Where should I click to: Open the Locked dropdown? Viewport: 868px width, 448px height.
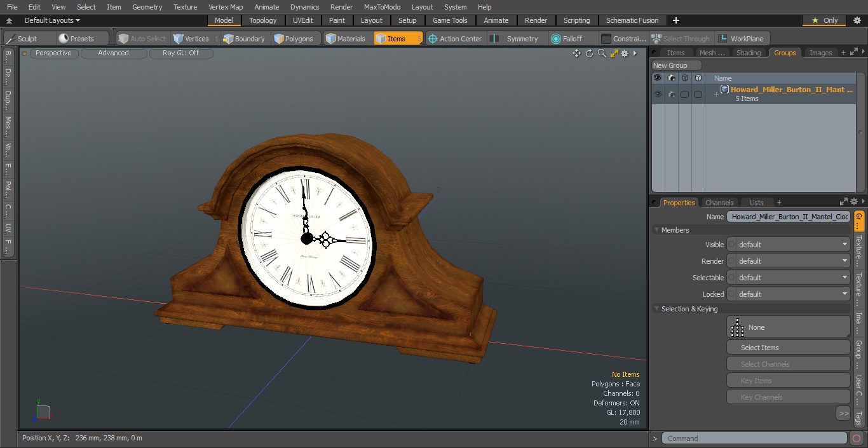[792, 294]
